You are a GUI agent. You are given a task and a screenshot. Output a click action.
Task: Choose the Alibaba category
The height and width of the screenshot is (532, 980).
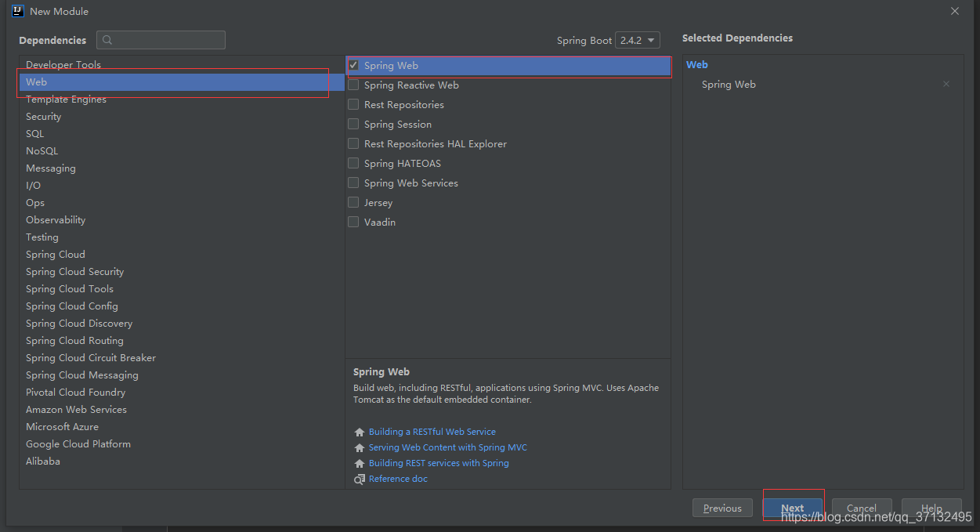(182, 461)
